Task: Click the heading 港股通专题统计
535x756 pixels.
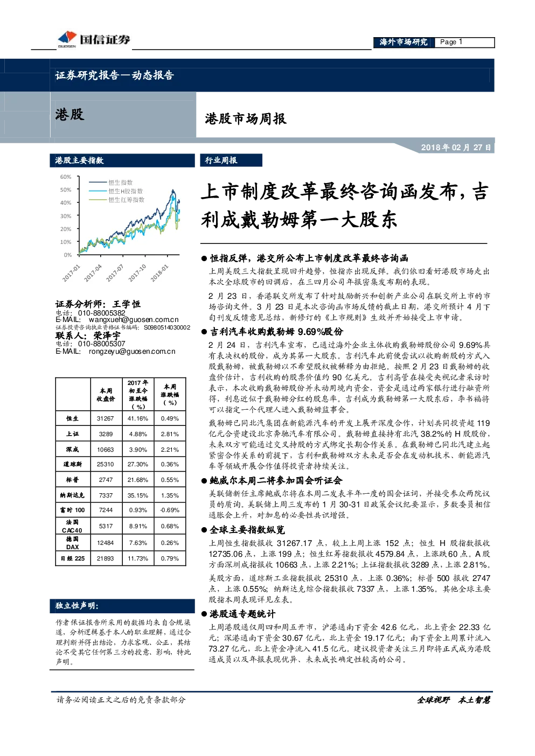Action: [x=242, y=614]
